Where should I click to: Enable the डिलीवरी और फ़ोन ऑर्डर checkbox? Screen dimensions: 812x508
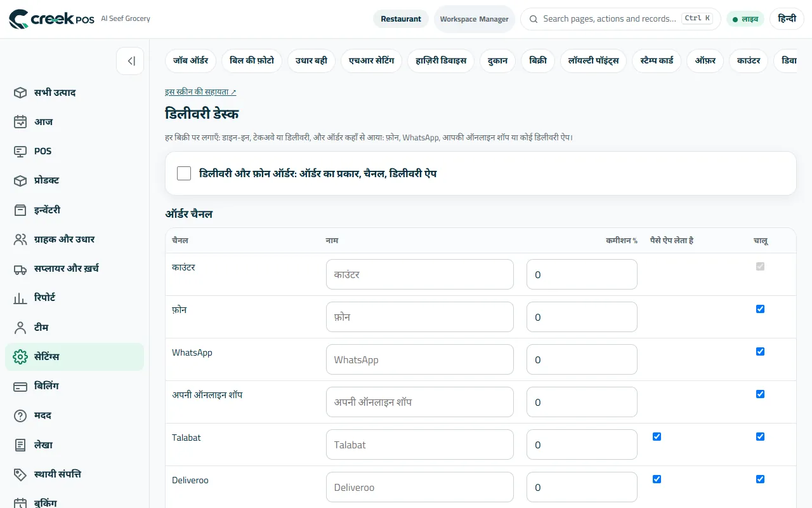point(184,173)
